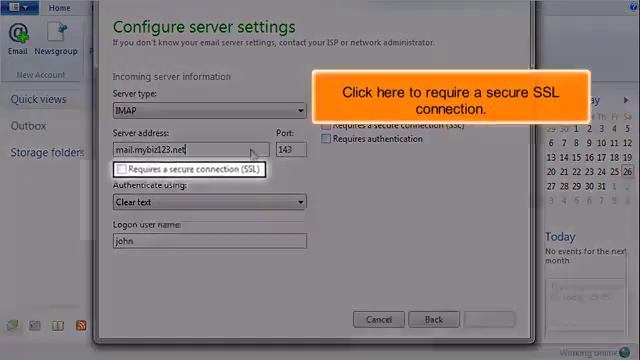Click the Working online status icon
This screenshot has width=640, height=360.
coord(624,353)
